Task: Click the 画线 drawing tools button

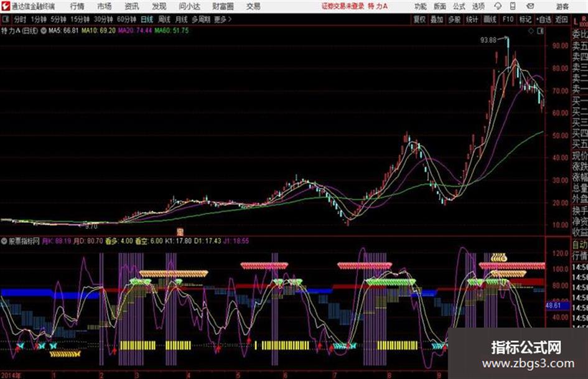Action: pyautogui.click(x=490, y=19)
